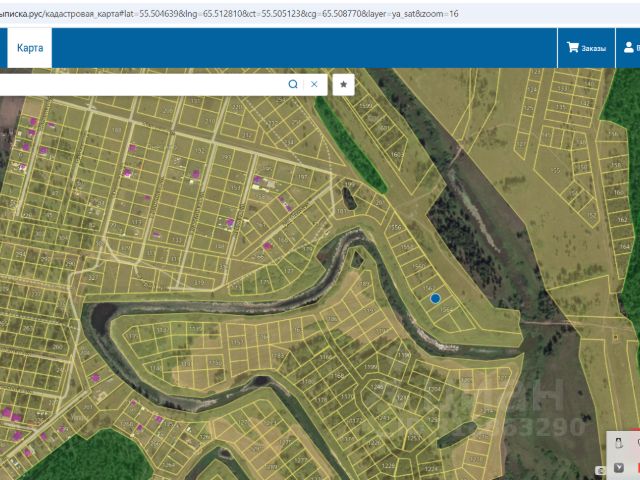Open gray V icon in tray popup
This screenshot has width=640, height=480.
pyautogui.click(x=618, y=467)
